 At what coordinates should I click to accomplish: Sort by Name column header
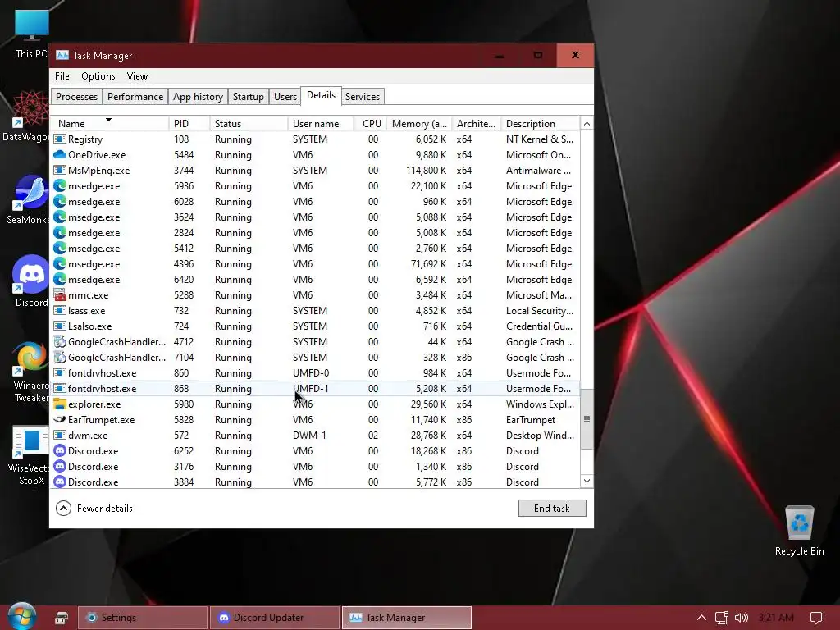click(x=109, y=124)
